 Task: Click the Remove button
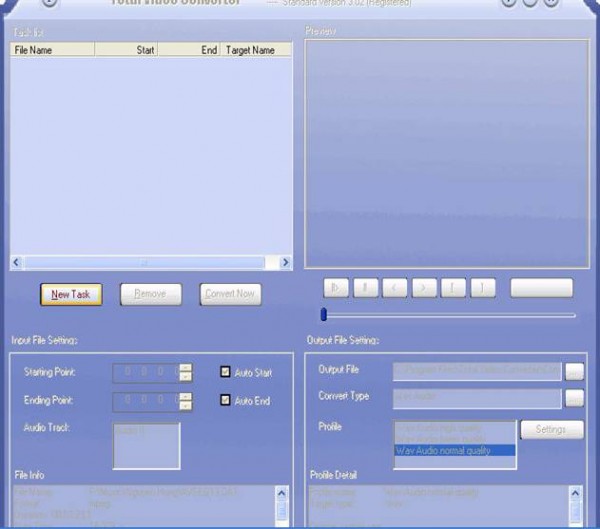click(x=151, y=294)
